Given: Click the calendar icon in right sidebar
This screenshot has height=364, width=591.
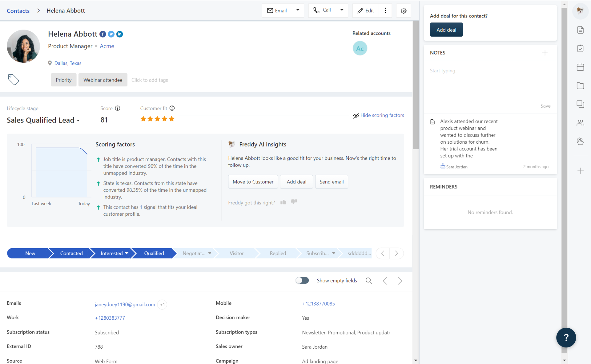Looking at the screenshot, I should point(580,67).
